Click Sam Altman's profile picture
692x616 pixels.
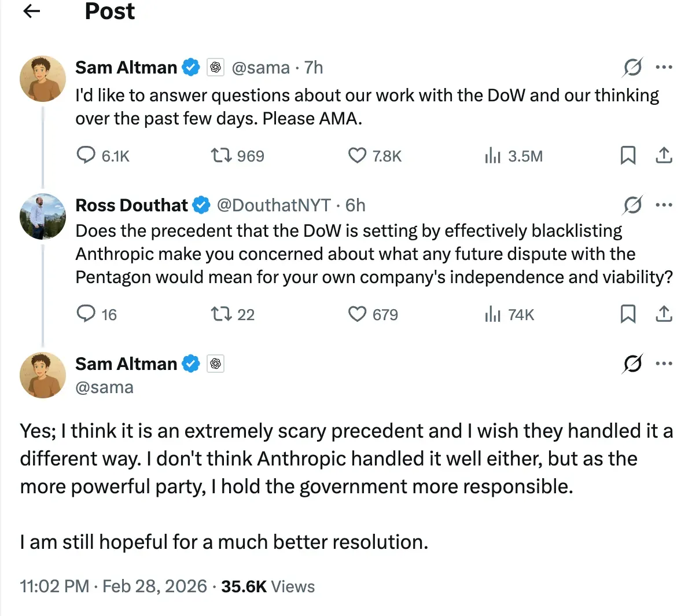click(43, 78)
